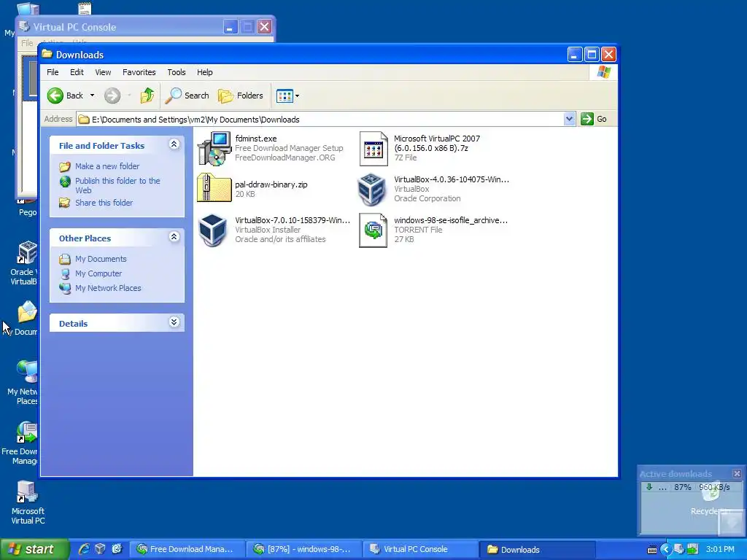
Task: Click the Free Download Manager tray icon
Action: 692,550
